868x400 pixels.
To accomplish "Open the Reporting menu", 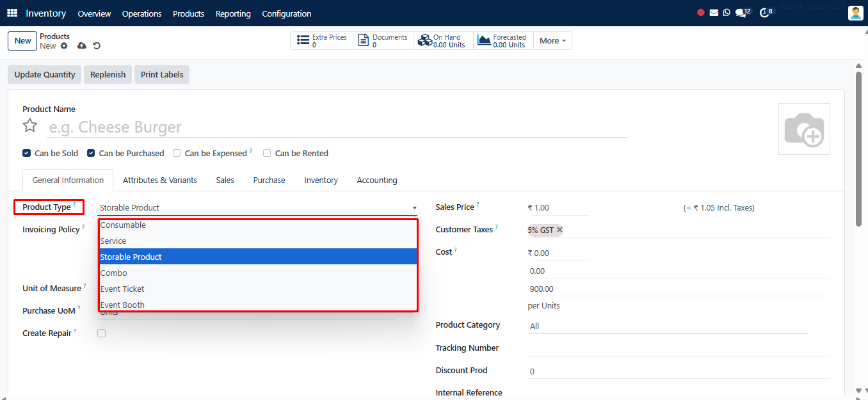I will click(x=233, y=13).
